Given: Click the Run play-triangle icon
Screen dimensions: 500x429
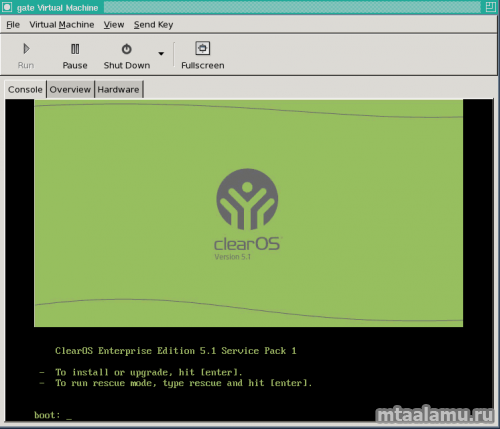Looking at the screenshot, I should 26,49.
